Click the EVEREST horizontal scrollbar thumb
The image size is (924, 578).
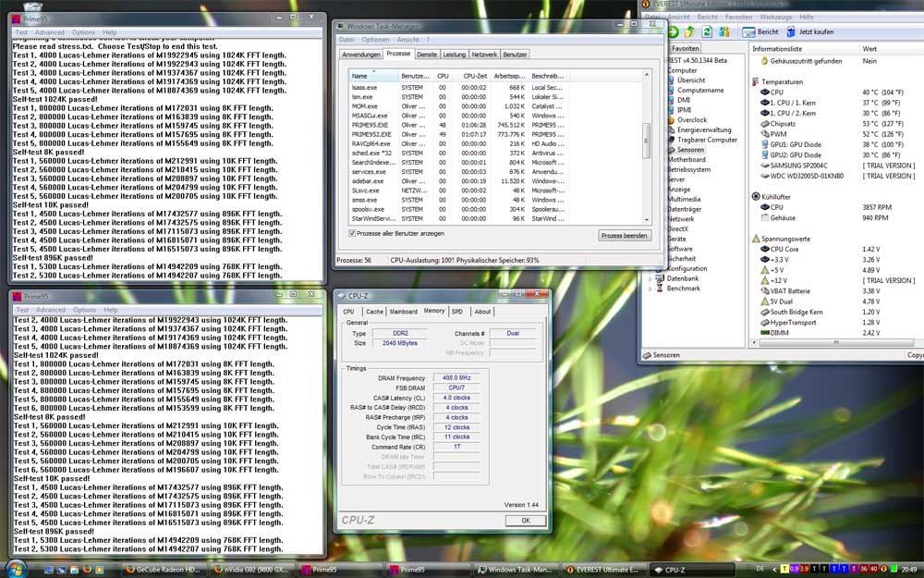click(x=836, y=342)
